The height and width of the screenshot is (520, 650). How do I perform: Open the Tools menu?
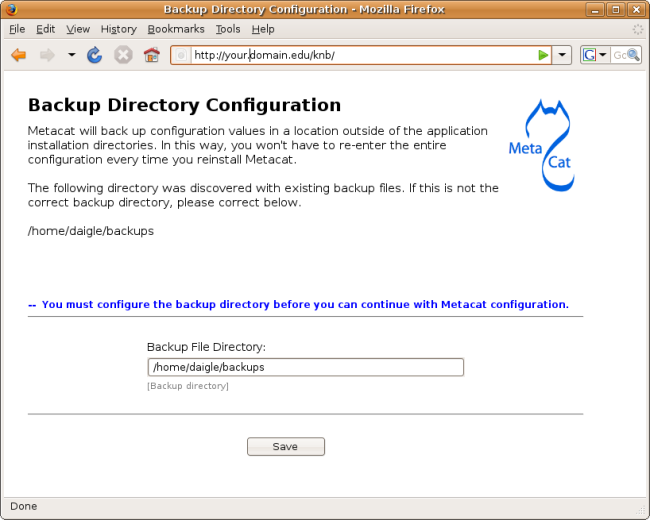pyautogui.click(x=228, y=30)
